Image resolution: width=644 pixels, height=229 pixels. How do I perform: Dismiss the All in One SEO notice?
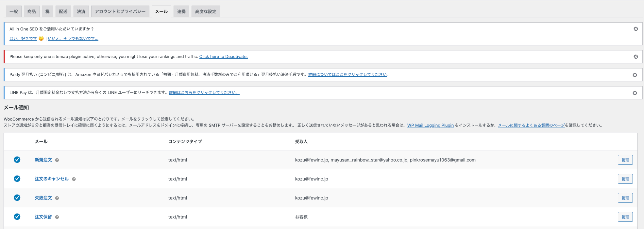[x=636, y=29]
